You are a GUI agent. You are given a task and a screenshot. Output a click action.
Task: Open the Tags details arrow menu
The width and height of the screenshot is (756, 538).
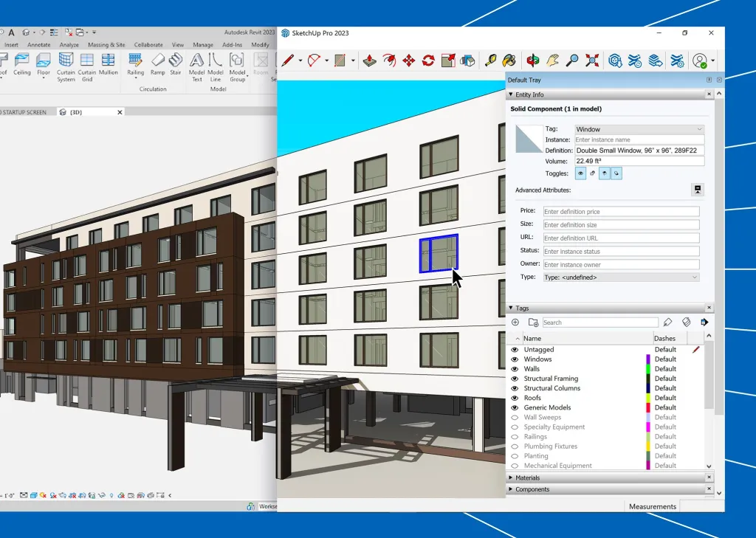(x=704, y=323)
